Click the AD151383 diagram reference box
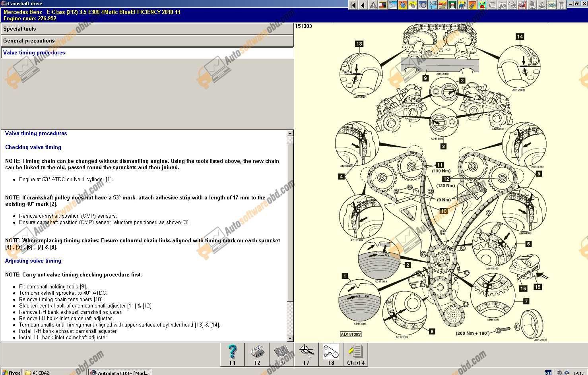Image resolution: width=588 pixels, height=375 pixels. [x=351, y=334]
